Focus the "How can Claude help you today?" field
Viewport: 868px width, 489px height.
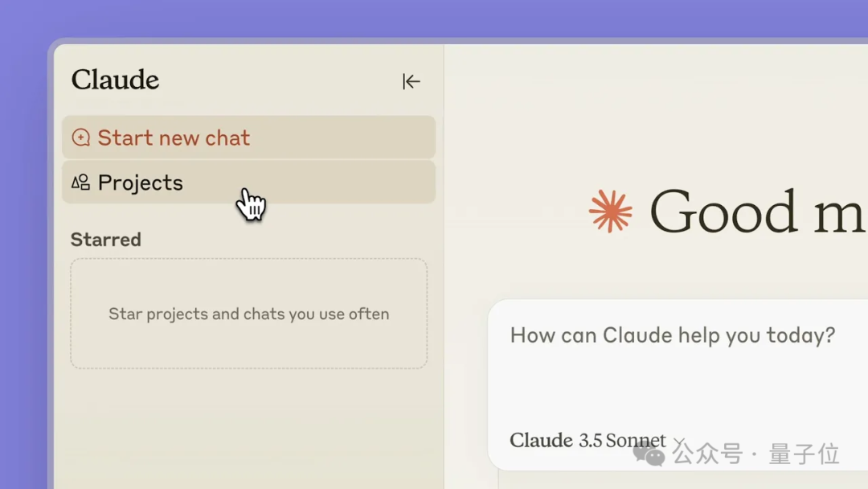(x=673, y=335)
